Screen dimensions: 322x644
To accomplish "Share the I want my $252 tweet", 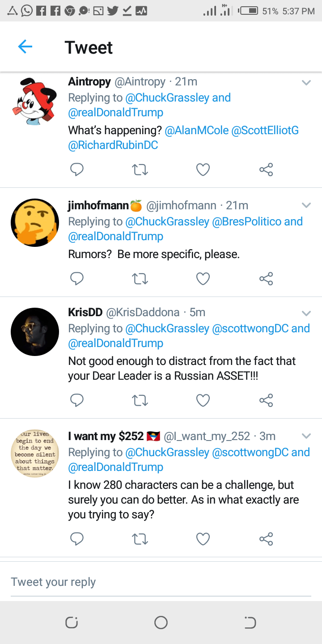I will click(x=266, y=539).
